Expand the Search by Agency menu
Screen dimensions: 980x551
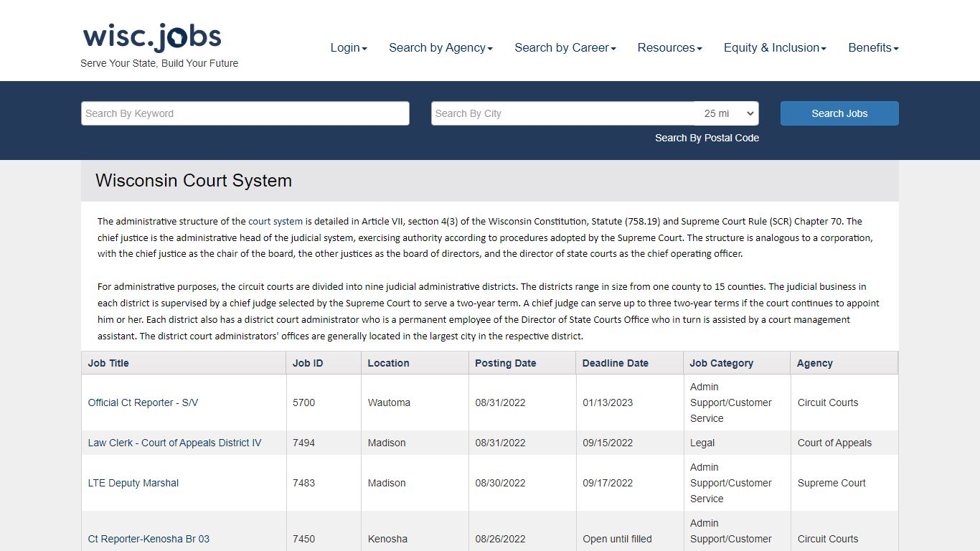click(x=440, y=47)
